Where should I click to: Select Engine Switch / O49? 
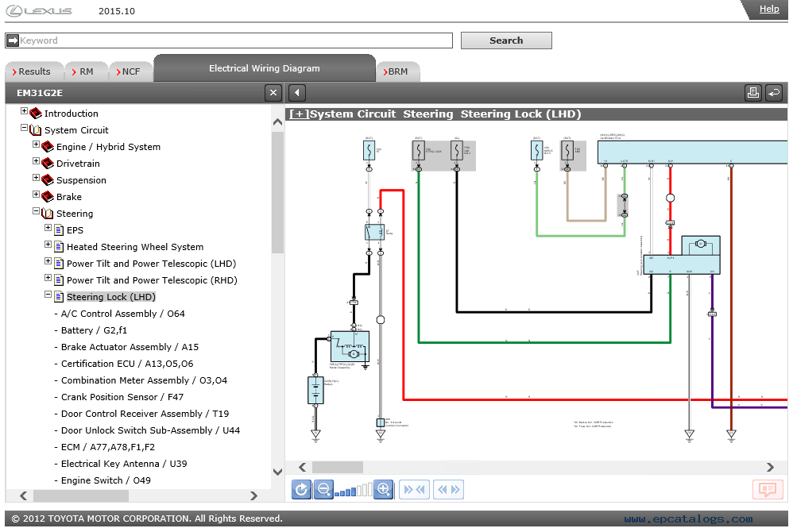tap(106, 480)
